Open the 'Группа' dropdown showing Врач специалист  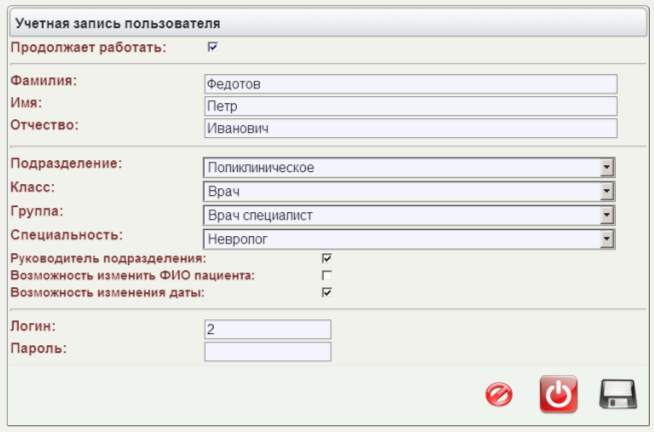(409, 215)
